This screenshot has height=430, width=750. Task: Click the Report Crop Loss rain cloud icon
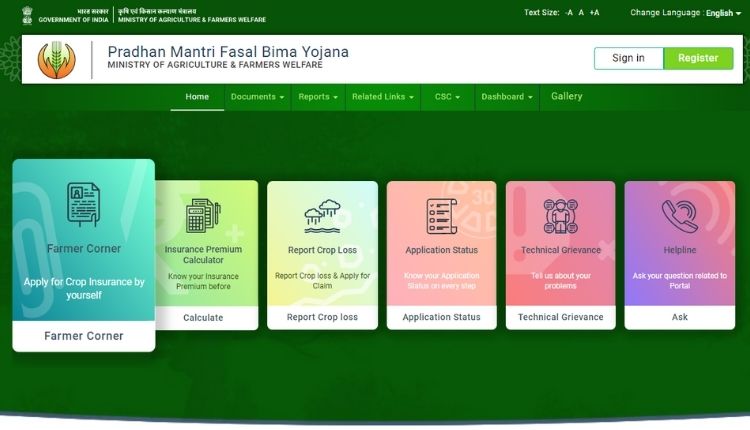tap(322, 216)
